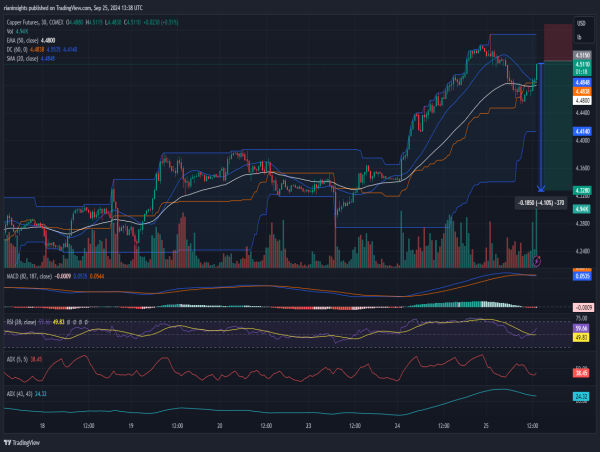Select the Vol indicator legend
The width and height of the screenshot is (600, 452).
pyautogui.click(x=17, y=31)
